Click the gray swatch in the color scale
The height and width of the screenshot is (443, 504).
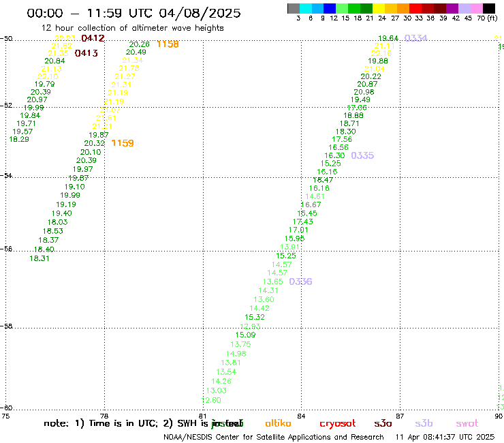pos(294,8)
